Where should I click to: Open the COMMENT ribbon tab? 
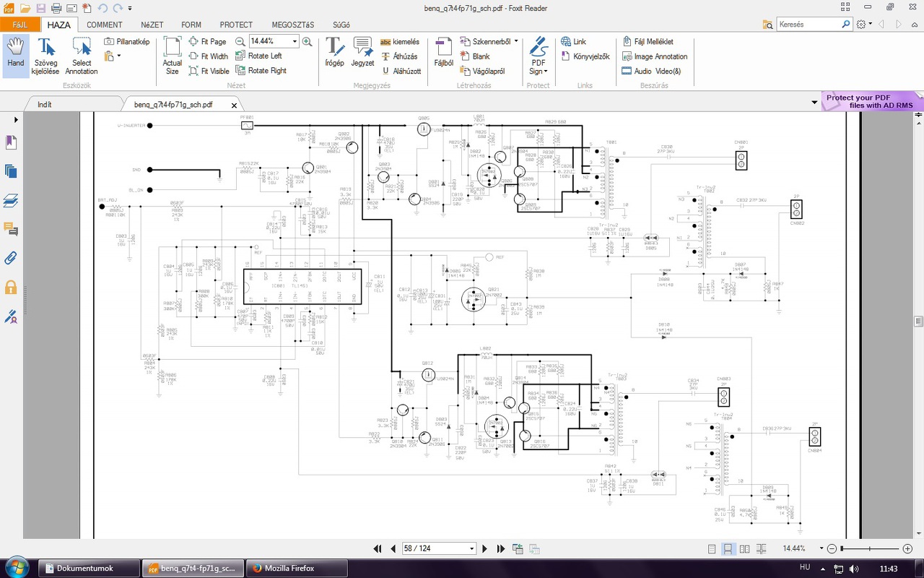104,25
